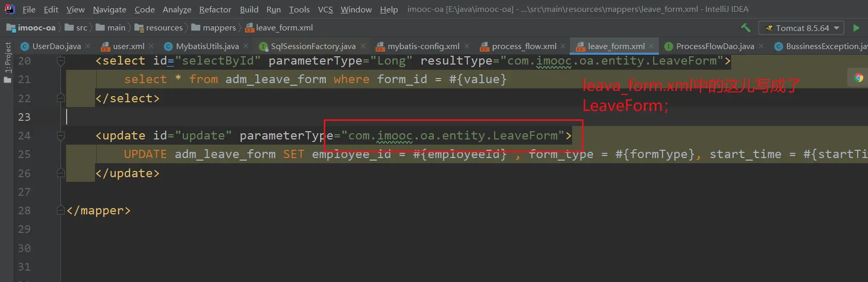The height and width of the screenshot is (282, 868).
Task: Toggle fold marker at line 22 closing select
Action: 60,98
